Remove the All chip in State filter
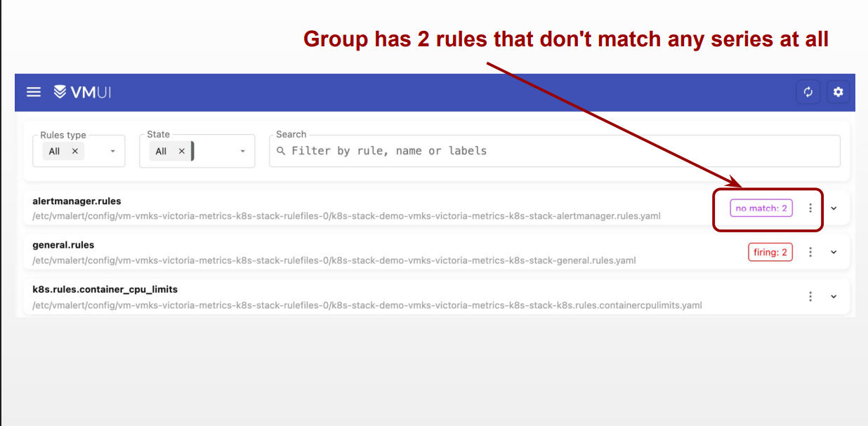868x426 pixels. coord(181,151)
